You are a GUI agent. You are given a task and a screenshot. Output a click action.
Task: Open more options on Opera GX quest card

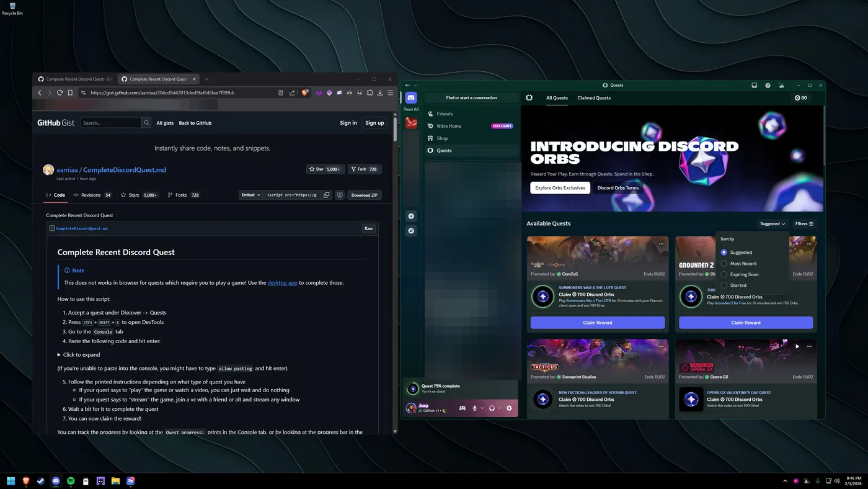click(809, 346)
